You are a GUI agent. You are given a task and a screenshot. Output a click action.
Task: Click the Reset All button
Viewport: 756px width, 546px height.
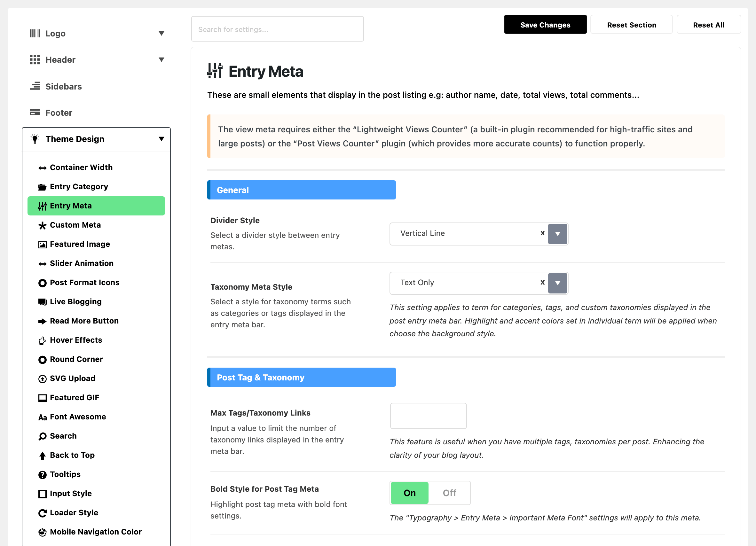(x=708, y=25)
